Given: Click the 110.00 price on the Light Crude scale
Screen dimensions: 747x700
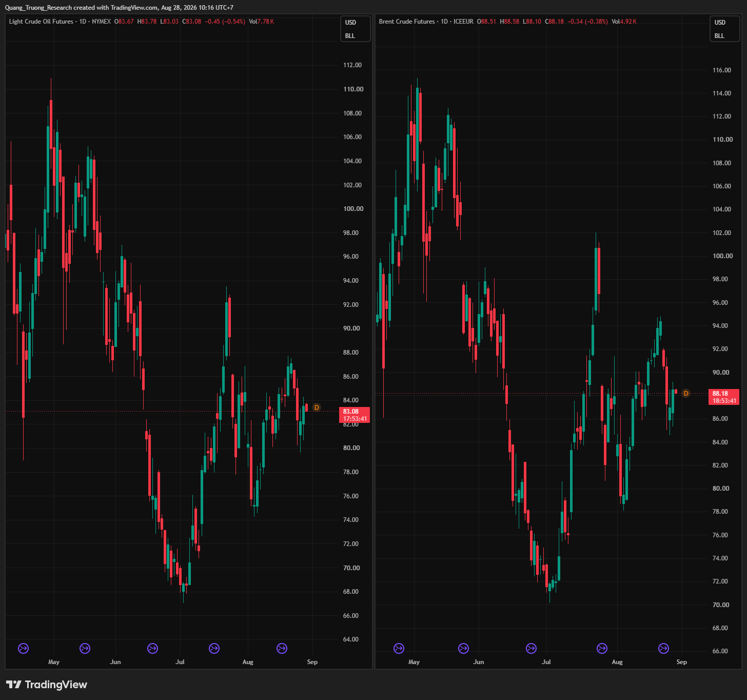Looking at the screenshot, I should tap(353, 89).
